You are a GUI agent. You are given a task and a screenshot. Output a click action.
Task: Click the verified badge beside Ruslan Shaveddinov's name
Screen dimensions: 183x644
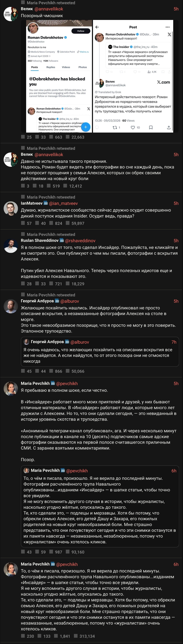62,240
